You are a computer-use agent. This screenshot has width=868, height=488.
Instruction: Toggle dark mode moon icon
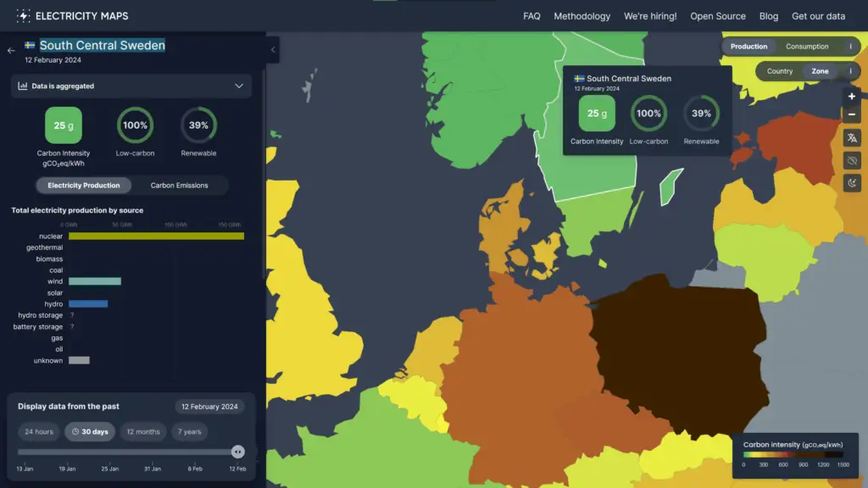(x=852, y=183)
